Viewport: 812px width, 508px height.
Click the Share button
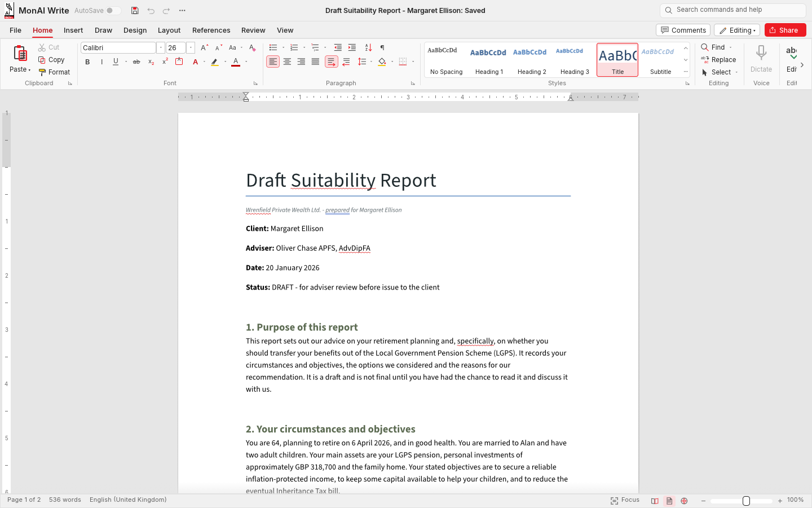[785, 30]
